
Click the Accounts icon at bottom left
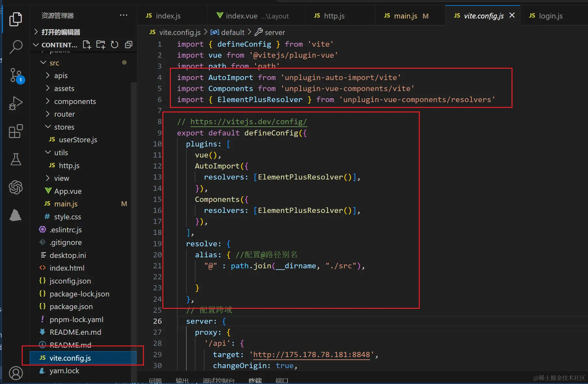pos(16,373)
